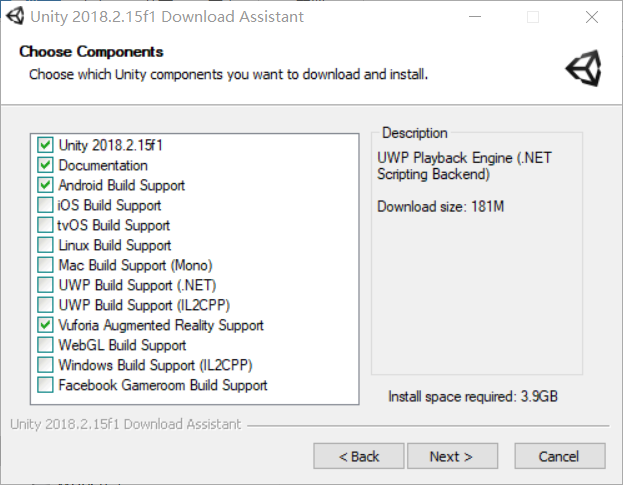Image resolution: width=623 pixels, height=485 pixels.
Task: Click the Unity logo in title bar
Action: 15,17
